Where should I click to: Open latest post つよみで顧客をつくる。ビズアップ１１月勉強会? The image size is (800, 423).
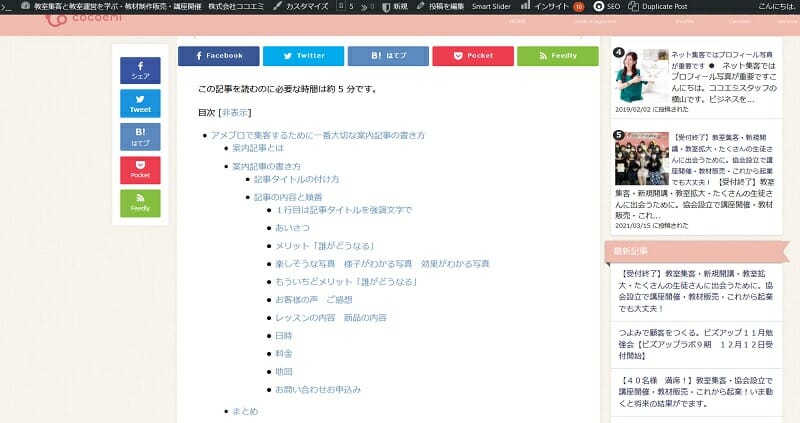click(x=695, y=344)
